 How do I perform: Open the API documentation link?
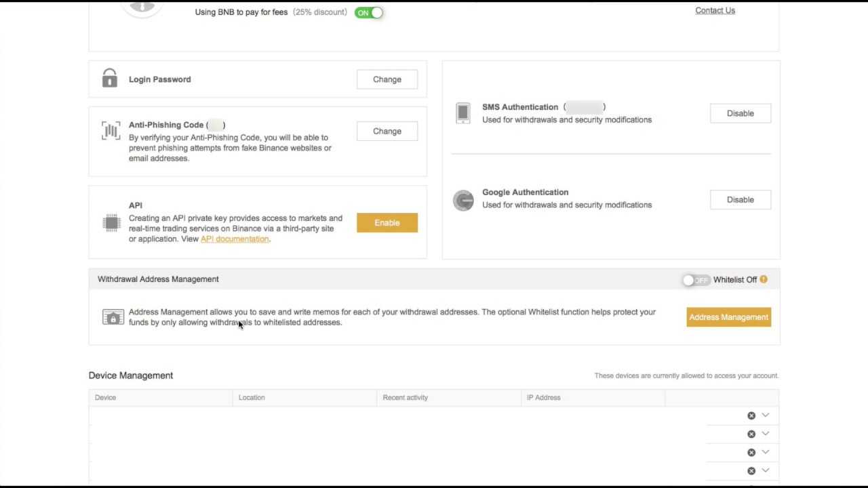point(235,239)
